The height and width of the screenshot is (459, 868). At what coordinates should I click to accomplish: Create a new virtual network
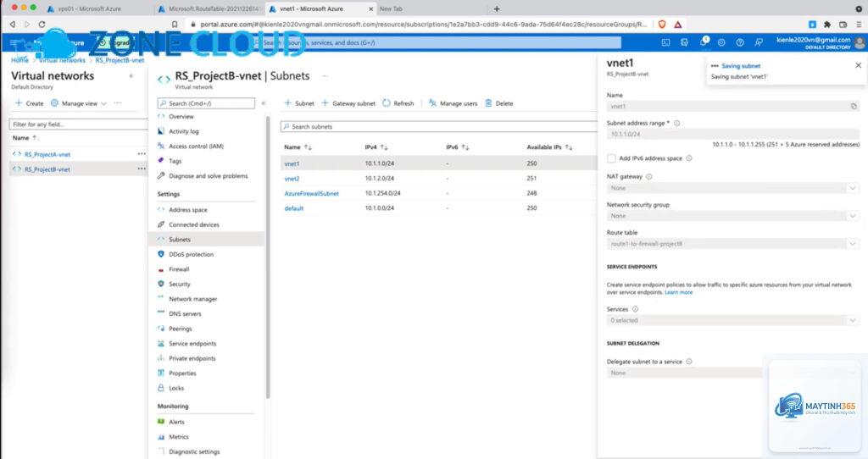(x=29, y=103)
